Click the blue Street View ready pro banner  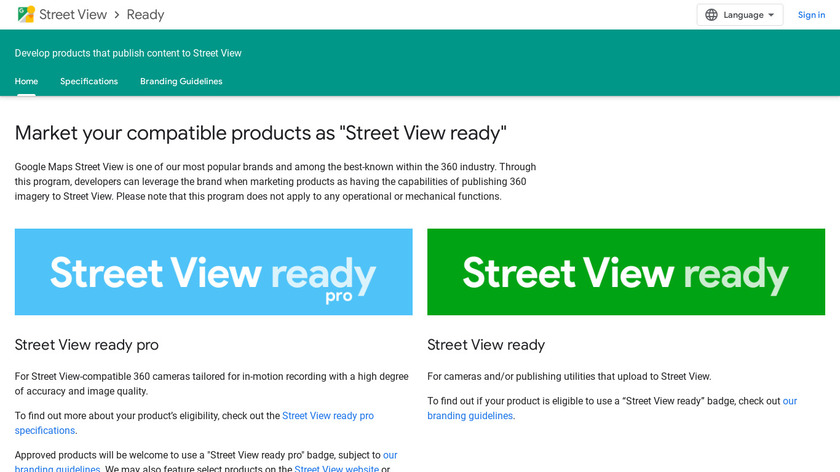pyautogui.click(x=213, y=272)
